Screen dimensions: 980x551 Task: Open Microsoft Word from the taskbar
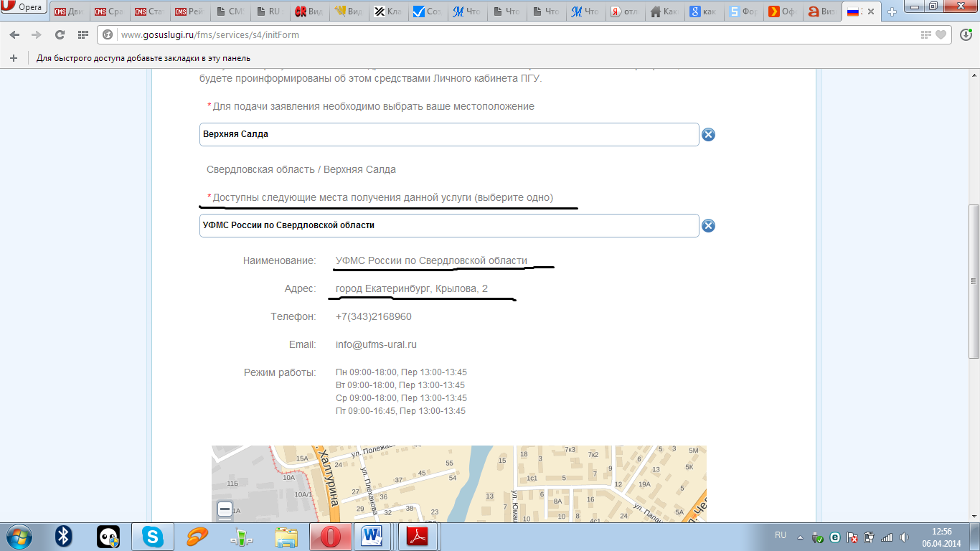[372, 537]
